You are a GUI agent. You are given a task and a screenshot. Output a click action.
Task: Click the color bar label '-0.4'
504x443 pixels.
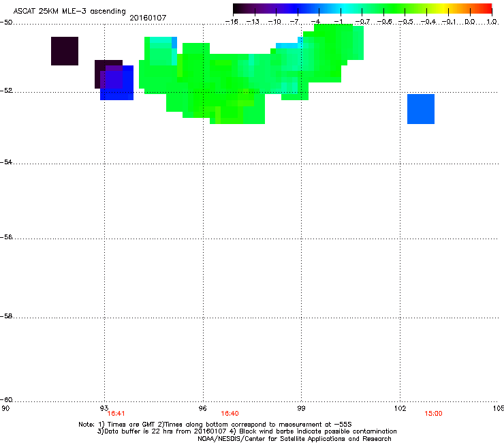click(428, 22)
